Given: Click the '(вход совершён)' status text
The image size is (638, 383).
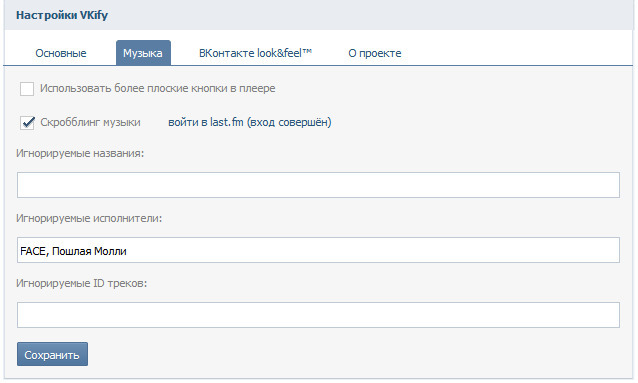Looking at the screenshot, I should (289, 122).
